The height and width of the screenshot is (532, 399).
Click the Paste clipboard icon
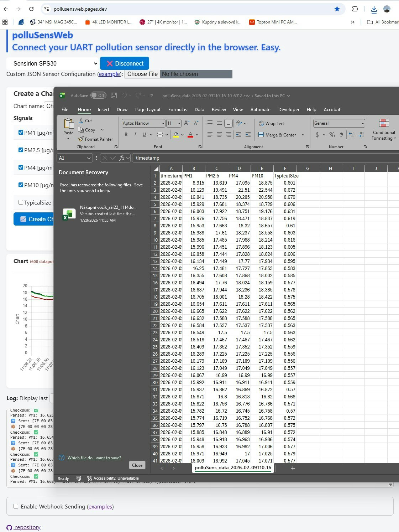pos(68,124)
